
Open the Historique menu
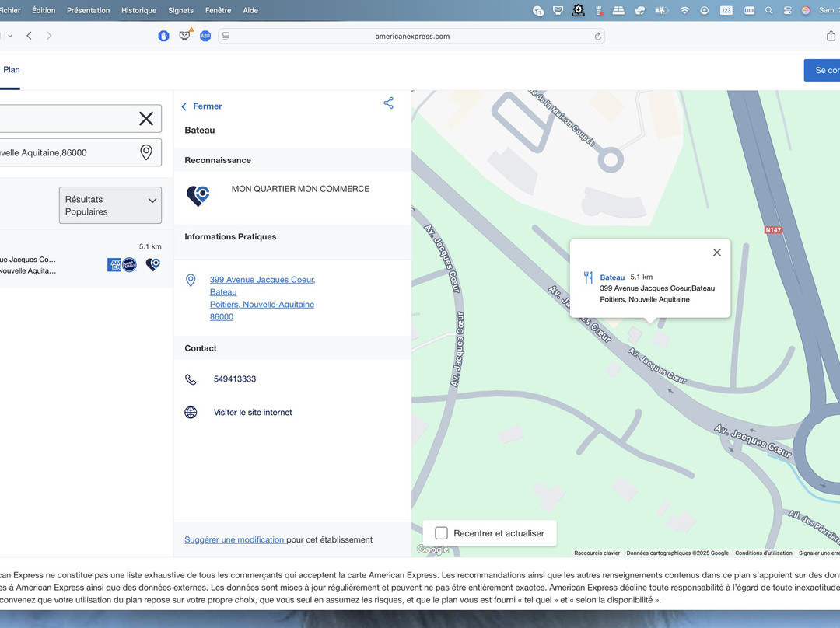click(x=138, y=10)
